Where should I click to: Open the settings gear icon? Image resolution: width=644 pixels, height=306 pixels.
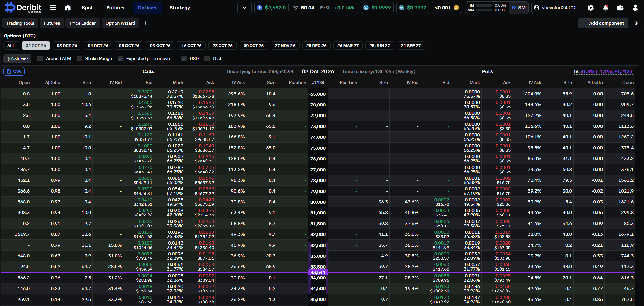pos(591,8)
